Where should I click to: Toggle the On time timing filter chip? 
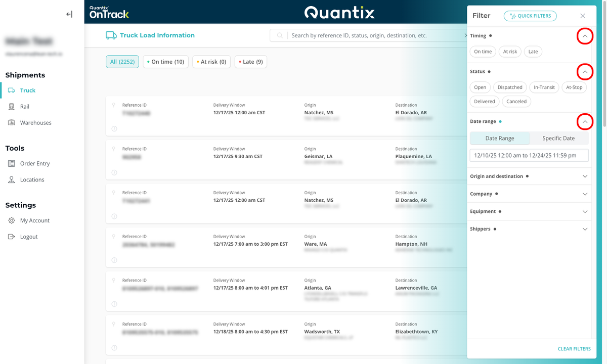(x=483, y=52)
